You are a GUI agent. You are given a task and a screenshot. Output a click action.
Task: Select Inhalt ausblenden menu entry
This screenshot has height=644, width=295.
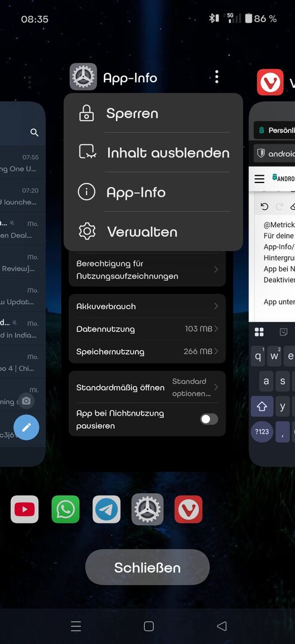[153, 153]
